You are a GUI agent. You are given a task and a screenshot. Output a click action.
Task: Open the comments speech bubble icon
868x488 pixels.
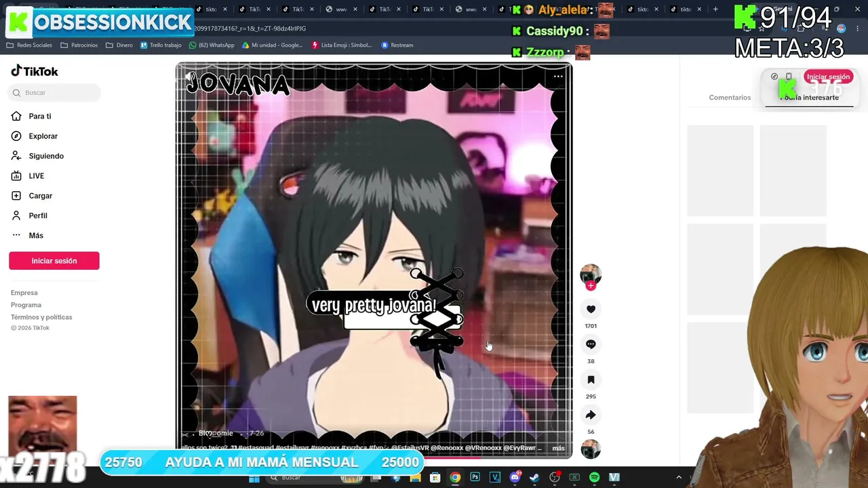591,344
